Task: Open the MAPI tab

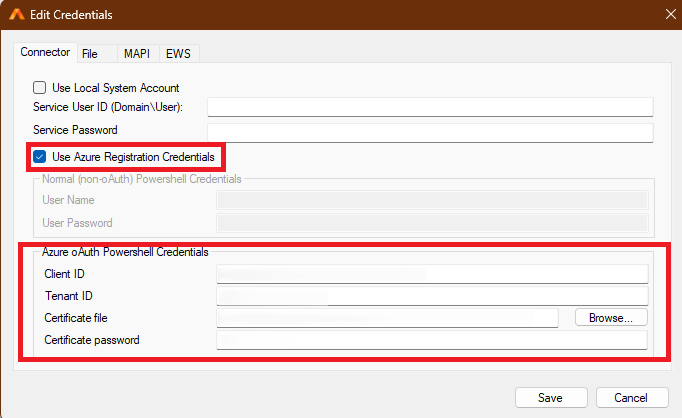Action: (137, 54)
